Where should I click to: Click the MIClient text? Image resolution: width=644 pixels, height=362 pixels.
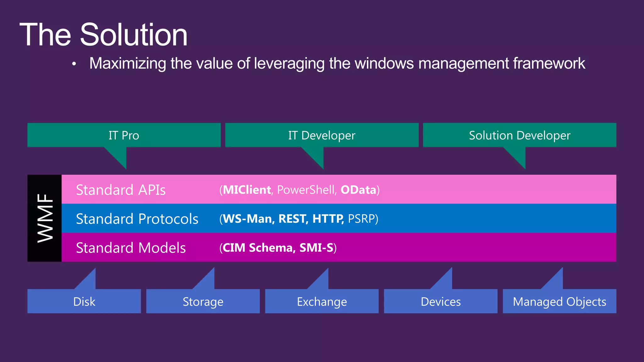[x=247, y=190]
